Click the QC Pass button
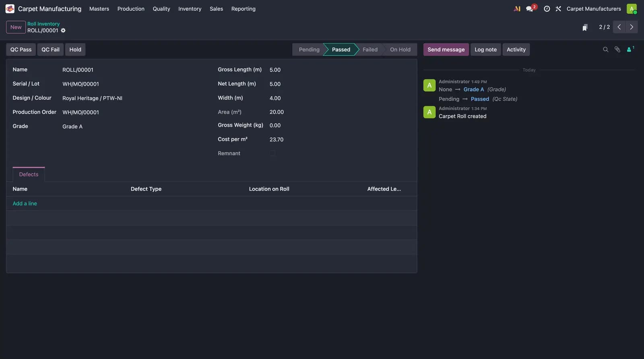This screenshot has width=644, height=359. 21,49
